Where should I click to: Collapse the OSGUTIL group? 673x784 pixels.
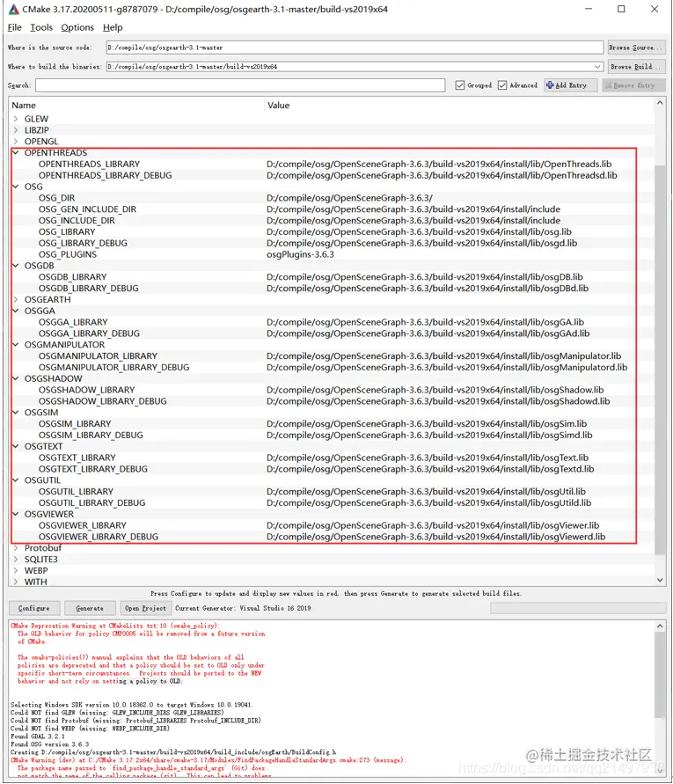[16, 480]
